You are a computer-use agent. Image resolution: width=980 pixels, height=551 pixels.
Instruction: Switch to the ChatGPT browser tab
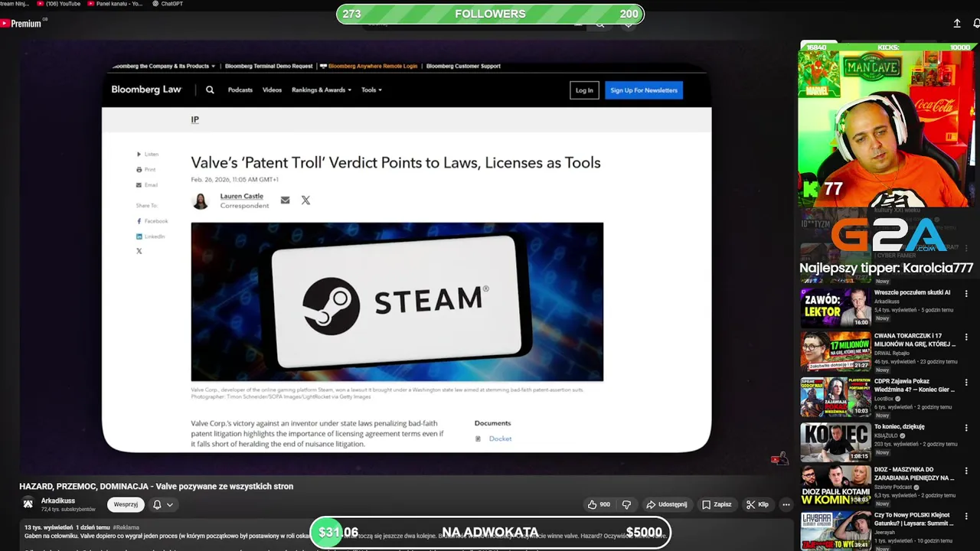167,4
